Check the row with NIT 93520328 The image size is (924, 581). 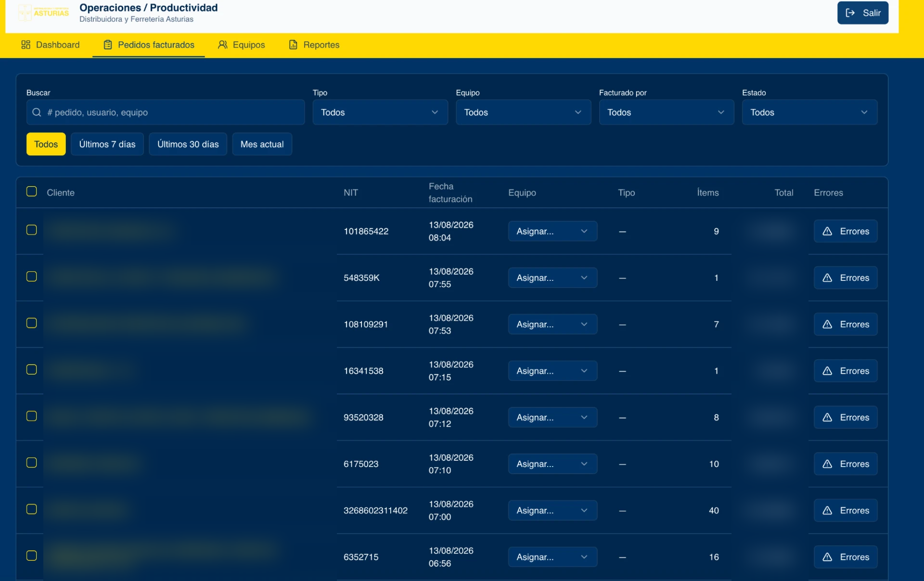32,416
